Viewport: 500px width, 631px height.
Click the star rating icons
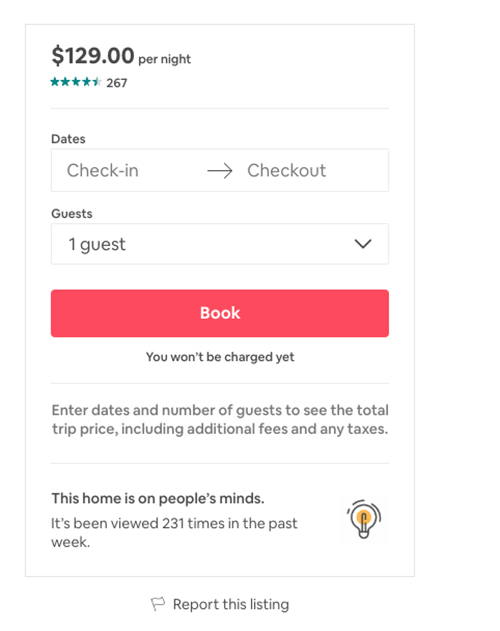point(76,82)
